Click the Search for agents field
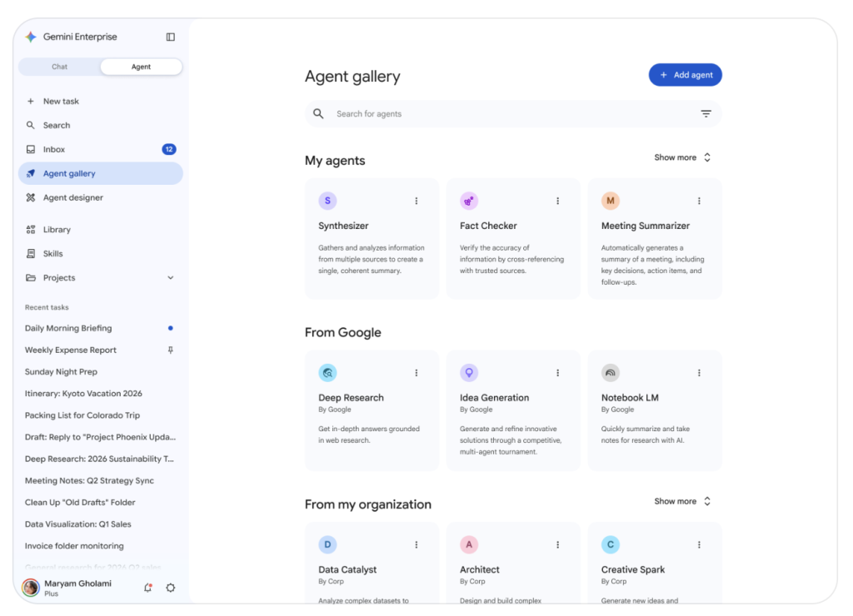Viewport: 853px width, 616px height. click(513, 114)
